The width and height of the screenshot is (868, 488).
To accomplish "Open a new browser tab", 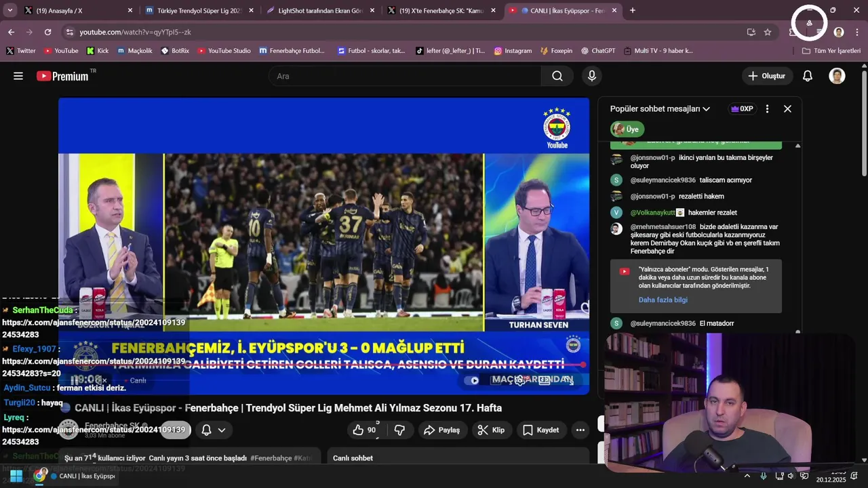I will coord(633,10).
